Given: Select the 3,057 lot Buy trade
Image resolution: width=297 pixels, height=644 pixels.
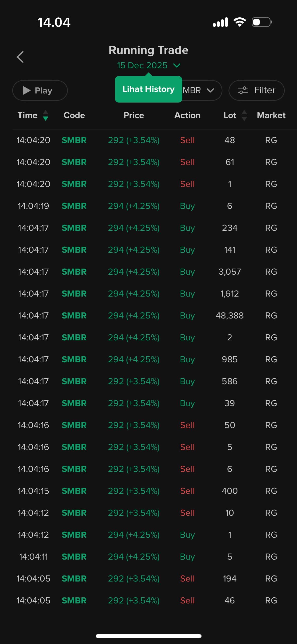Looking at the screenshot, I should tap(149, 272).
